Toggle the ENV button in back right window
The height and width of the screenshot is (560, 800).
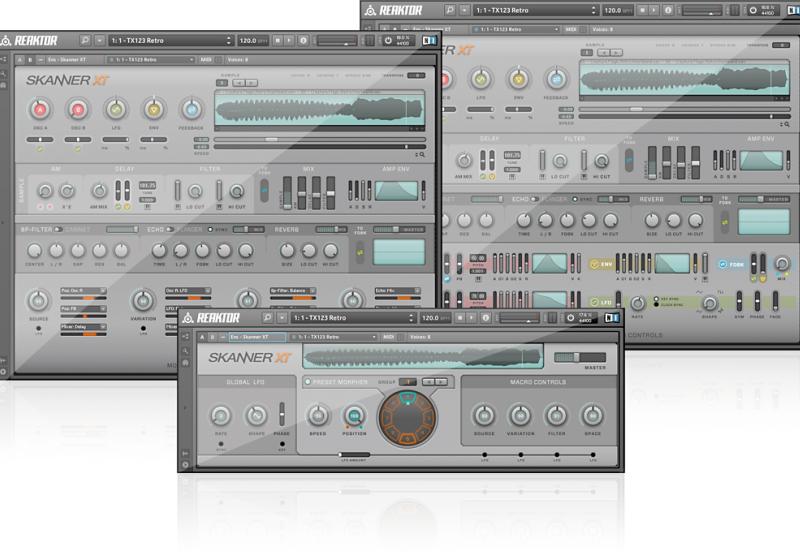click(602, 264)
